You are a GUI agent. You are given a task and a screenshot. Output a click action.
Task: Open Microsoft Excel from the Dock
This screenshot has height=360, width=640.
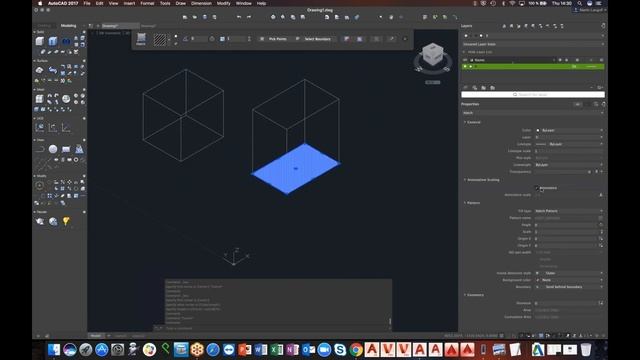click(276, 350)
